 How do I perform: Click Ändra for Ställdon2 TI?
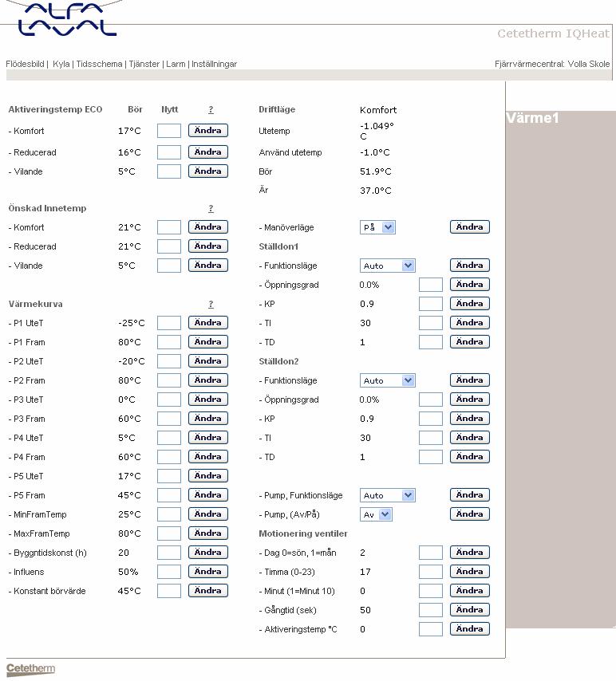(469, 437)
